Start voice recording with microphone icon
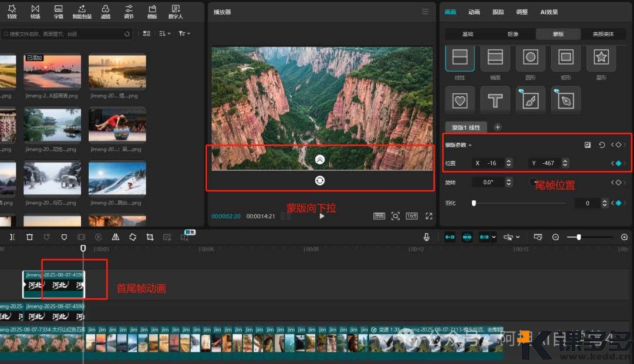 (x=426, y=237)
